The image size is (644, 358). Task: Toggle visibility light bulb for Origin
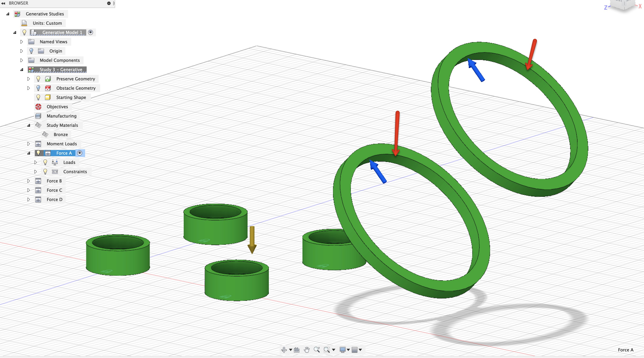pos(31,51)
